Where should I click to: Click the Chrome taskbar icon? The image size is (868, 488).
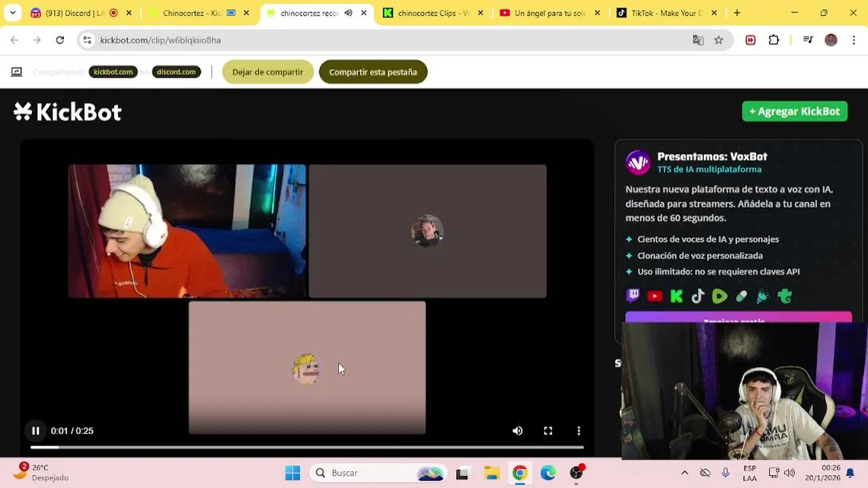(520, 473)
